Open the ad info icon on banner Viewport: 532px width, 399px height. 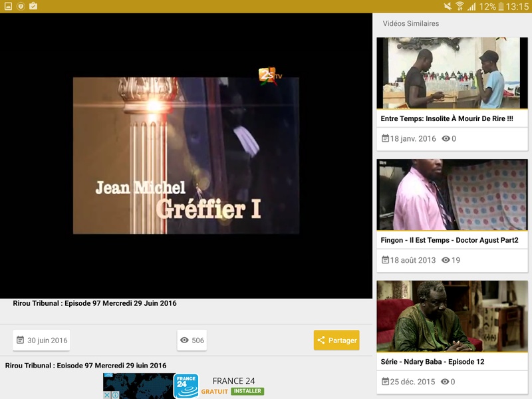coord(115,395)
